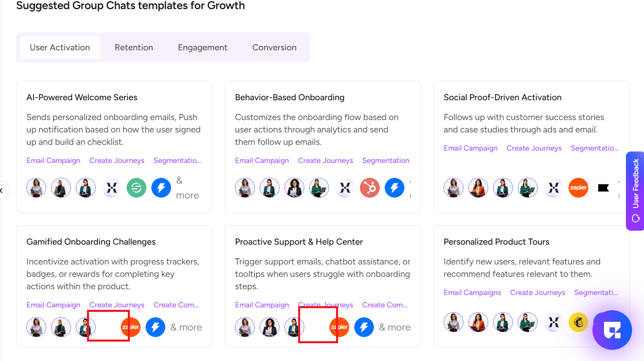Expand the collapsed left side panel arrow

[2, 190]
